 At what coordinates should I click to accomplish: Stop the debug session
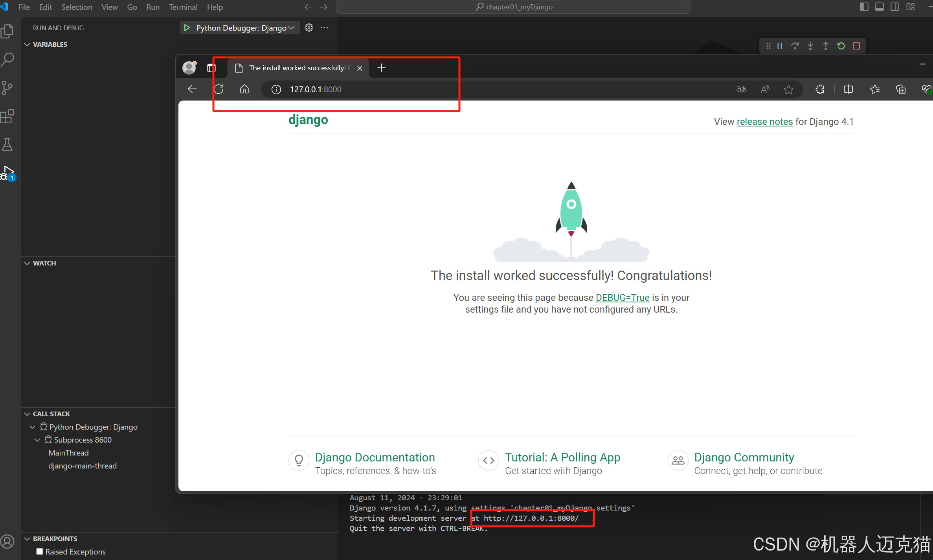(856, 46)
